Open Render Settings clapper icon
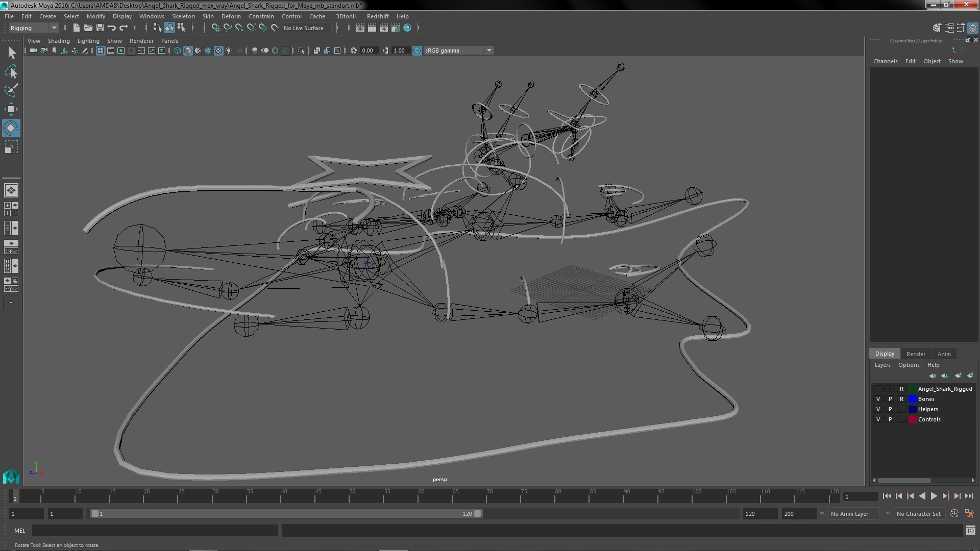This screenshot has height=551, width=980. pyautogui.click(x=396, y=28)
